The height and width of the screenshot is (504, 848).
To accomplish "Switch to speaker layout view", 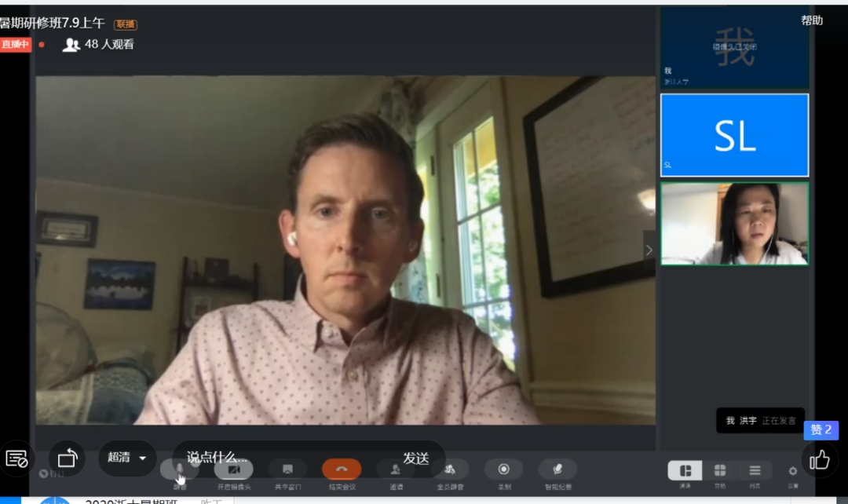I will pyautogui.click(x=685, y=470).
